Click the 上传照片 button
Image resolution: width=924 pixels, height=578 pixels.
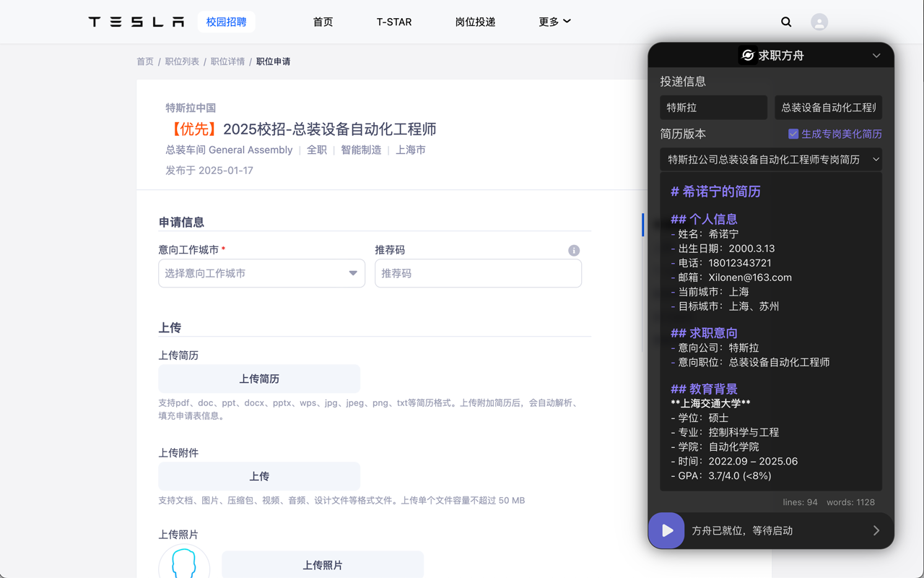click(x=323, y=564)
